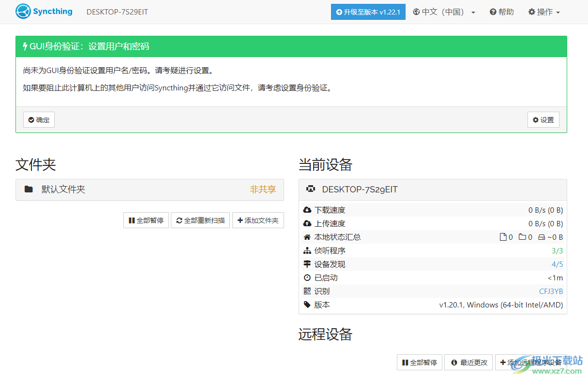
Task: Click the 当前设备 section heading
Action: [325, 165]
